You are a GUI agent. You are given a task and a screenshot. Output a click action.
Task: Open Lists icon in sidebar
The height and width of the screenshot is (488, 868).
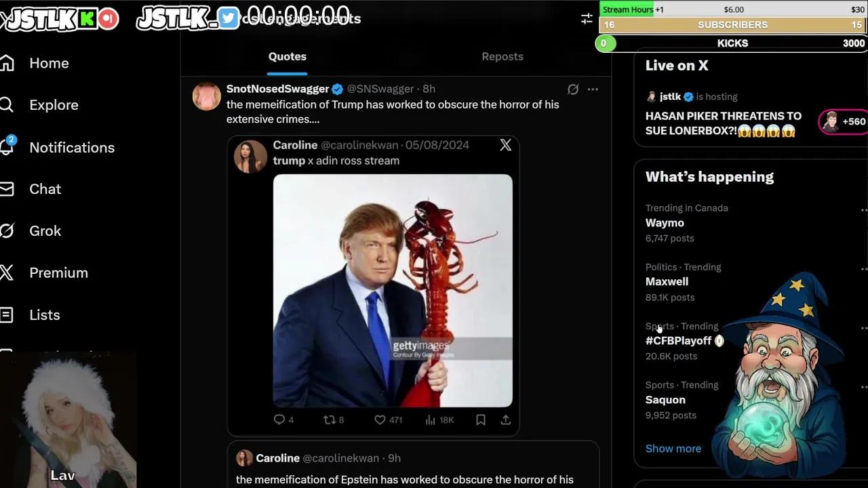6,315
